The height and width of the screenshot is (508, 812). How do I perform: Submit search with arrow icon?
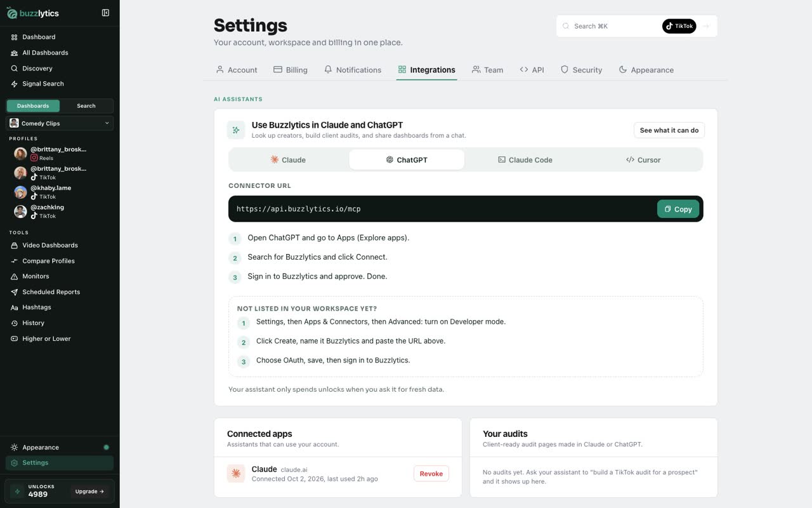point(706,26)
